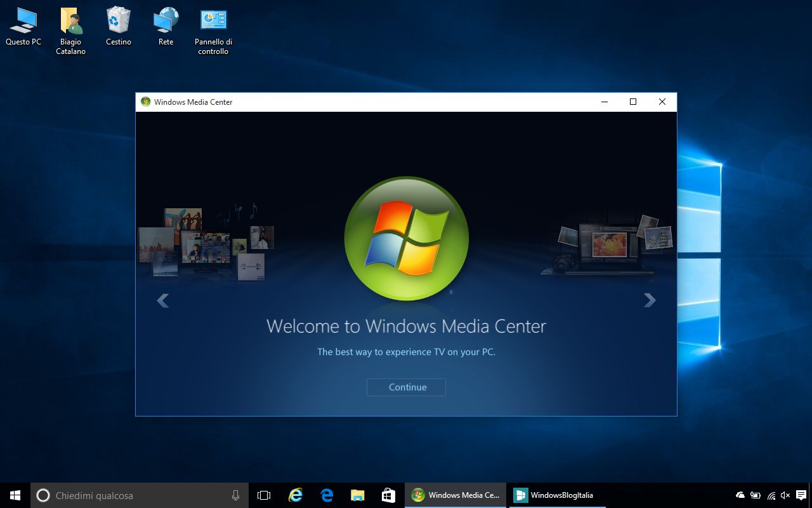Launch Microsoft Edge from the taskbar
Viewport: 812px width, 508px height.
pos(326,495)
